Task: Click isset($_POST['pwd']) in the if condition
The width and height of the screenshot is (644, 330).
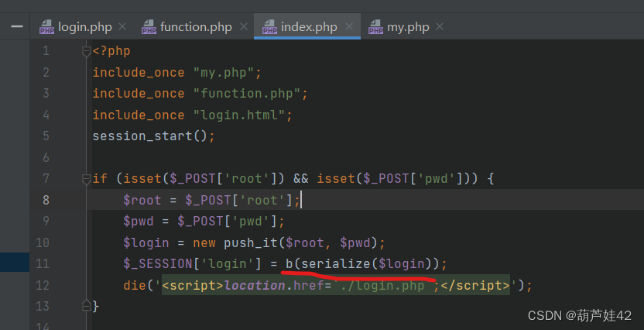Action: pyautogui.click(x=393, y=179)
